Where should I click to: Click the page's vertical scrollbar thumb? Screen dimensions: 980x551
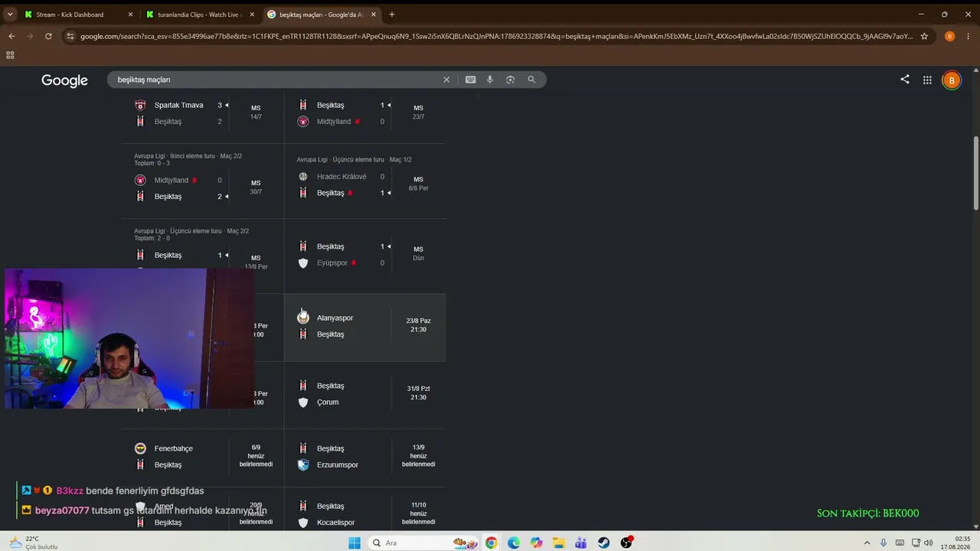(975, 172)
